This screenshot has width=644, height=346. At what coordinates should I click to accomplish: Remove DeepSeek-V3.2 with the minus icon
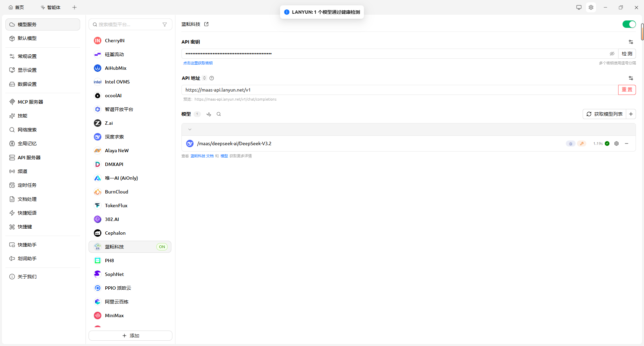[627, 143]
